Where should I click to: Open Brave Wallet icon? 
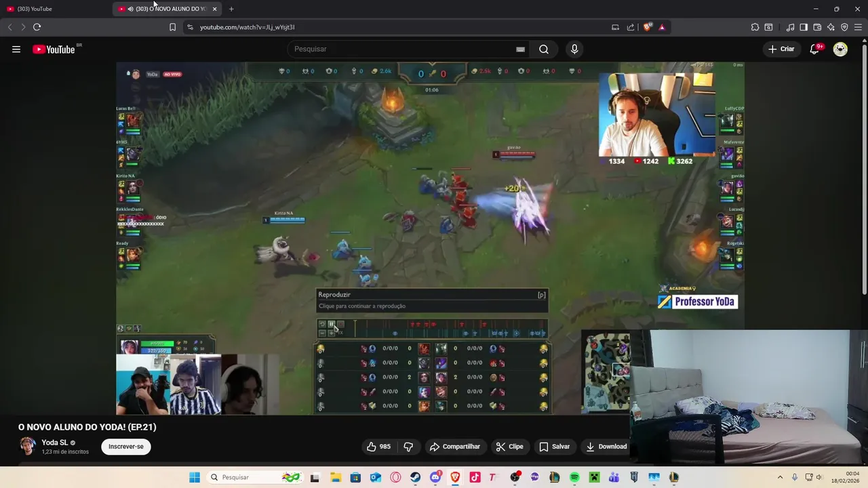click(817, 27)
